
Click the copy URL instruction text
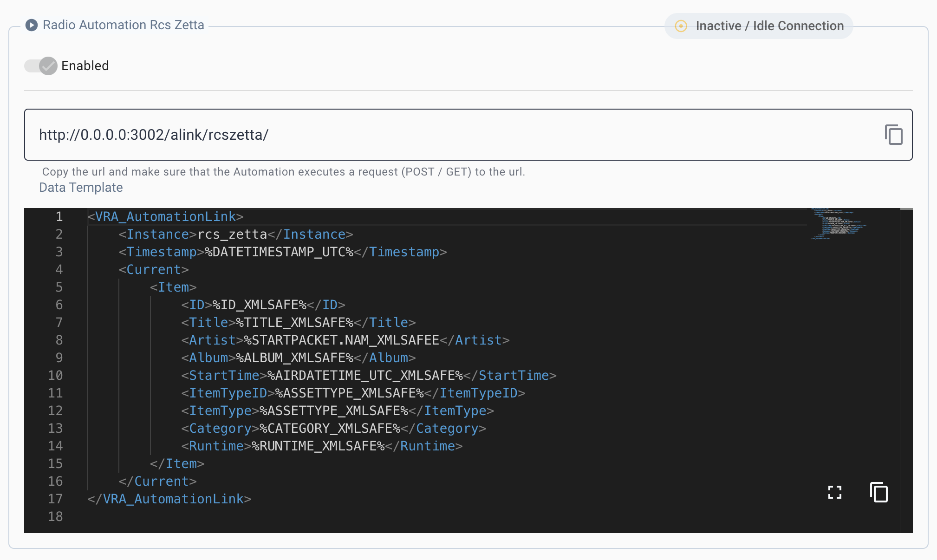coord(284,172)
